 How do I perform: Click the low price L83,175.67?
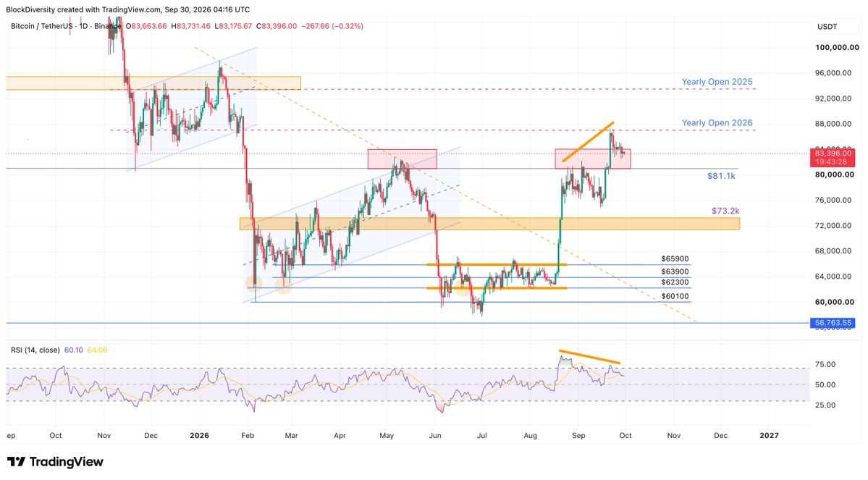(x=233, y=26)
